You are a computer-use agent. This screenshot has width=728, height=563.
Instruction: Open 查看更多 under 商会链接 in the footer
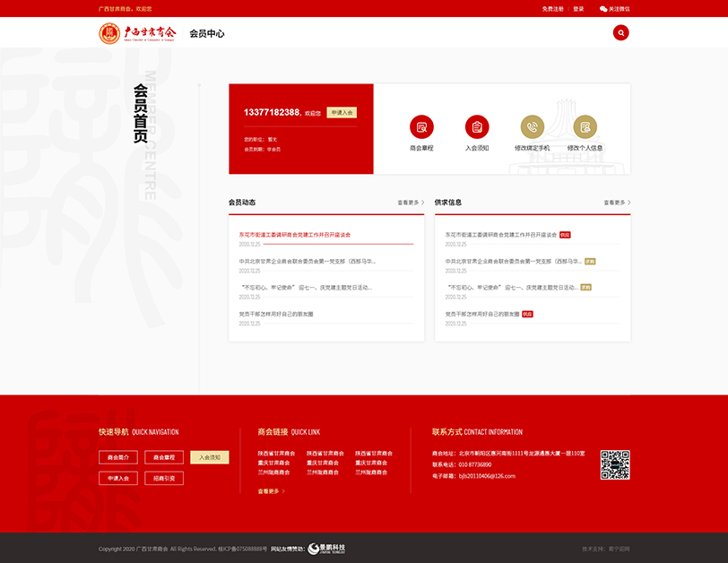point(271,491)
